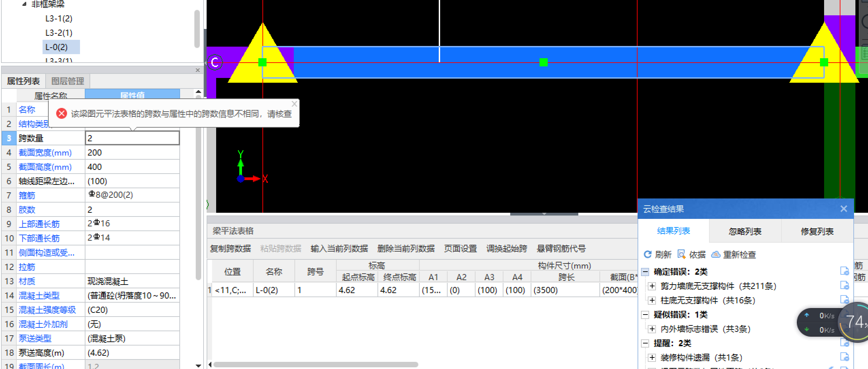The image size is (868, 369).
Task: Click ignore icon for 装修构件遗漏 row
Action: tap(845, 357)
